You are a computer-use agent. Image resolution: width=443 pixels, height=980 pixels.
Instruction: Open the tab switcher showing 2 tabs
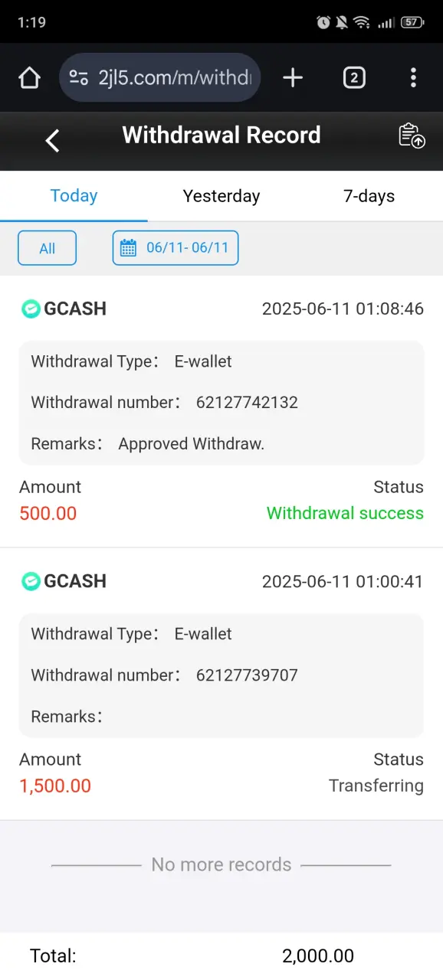click(354, 77)
